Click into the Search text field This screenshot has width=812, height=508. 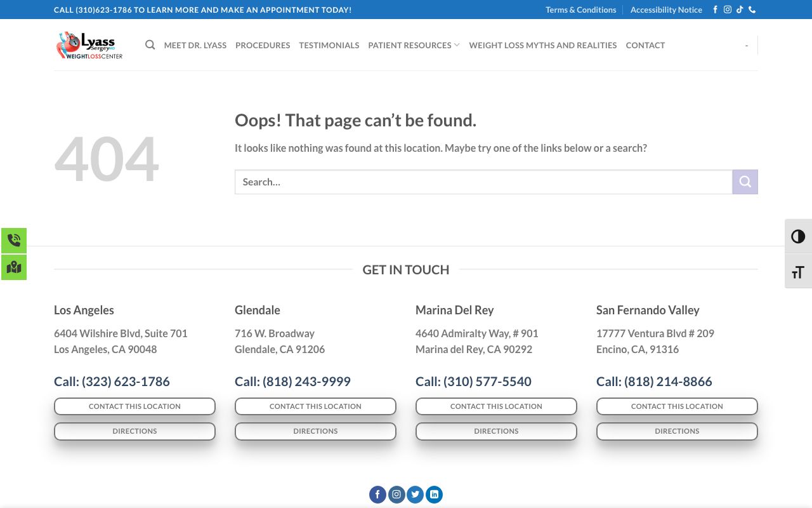coord(483,182)
